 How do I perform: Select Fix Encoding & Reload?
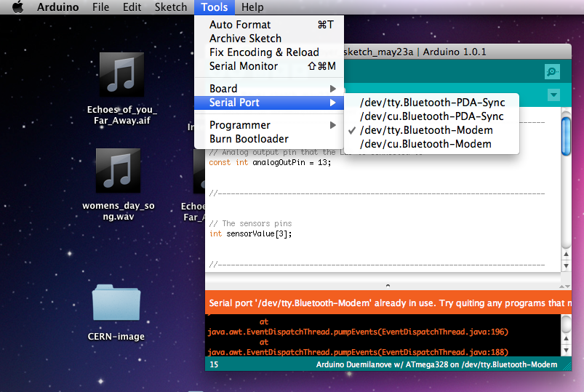point(269,52)
